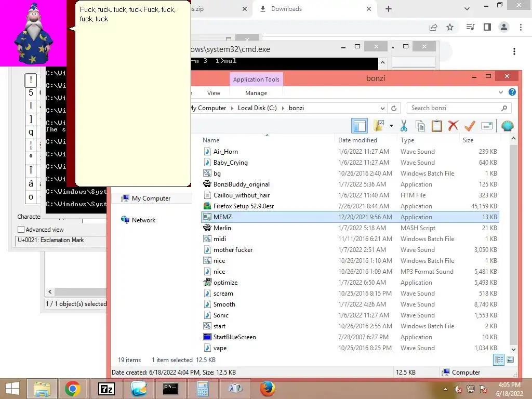Open help with the blue question mark
Image resolution: width=532 pixels, height=399 pixels.
(x=512, y=92)
